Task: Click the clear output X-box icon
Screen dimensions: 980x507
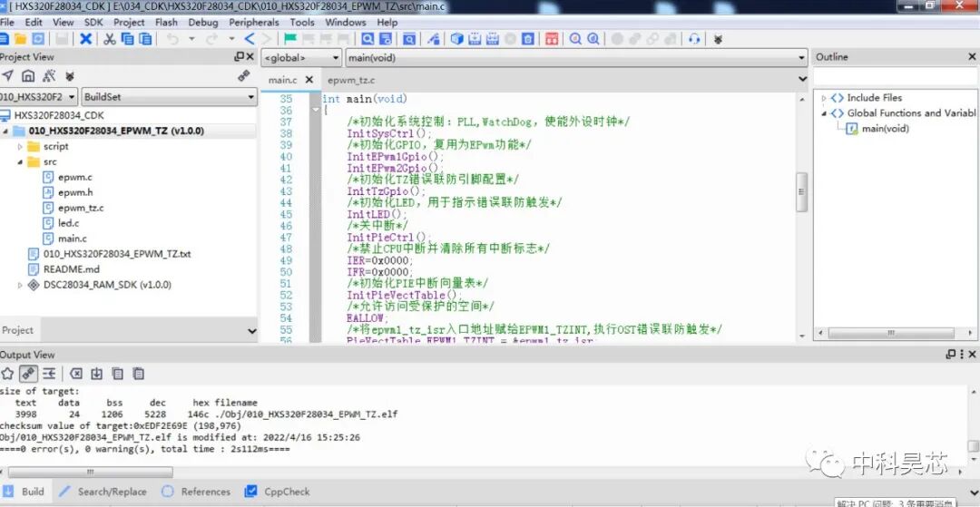Action: [75, 374]
